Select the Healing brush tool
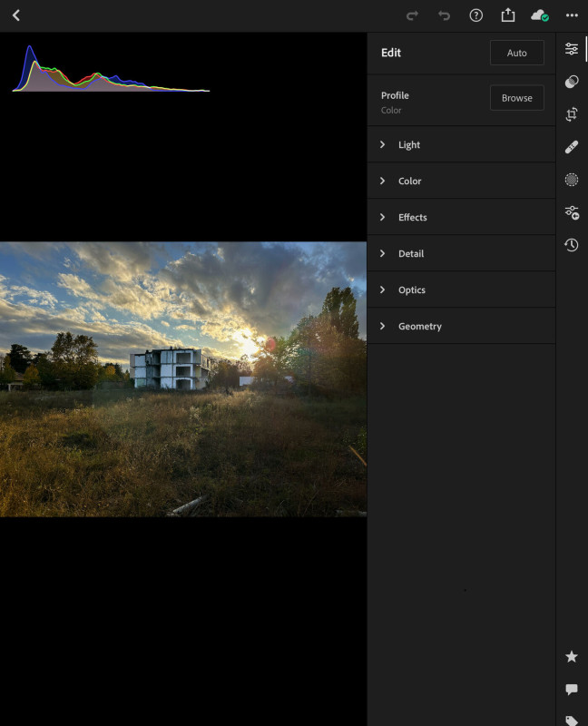Viewport: 588px width, 726px height. click(x=572, y=147)
